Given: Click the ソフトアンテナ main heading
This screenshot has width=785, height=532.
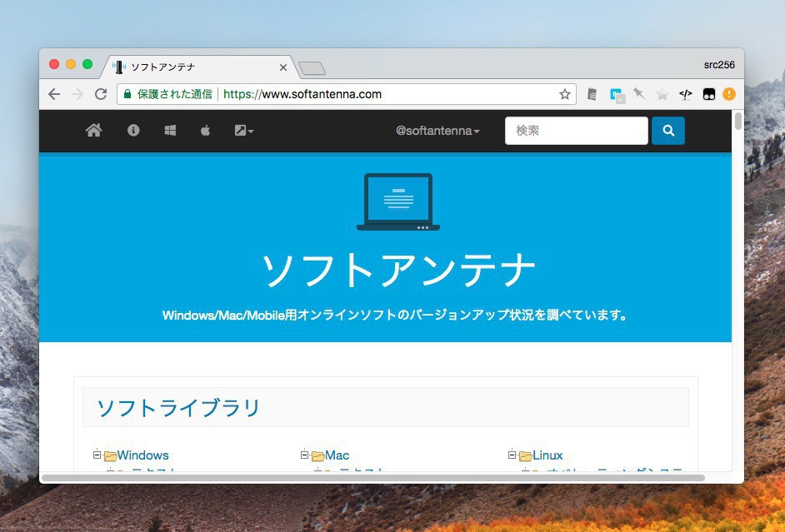Looking at the screenshot, I should click(x=398, y=270).
